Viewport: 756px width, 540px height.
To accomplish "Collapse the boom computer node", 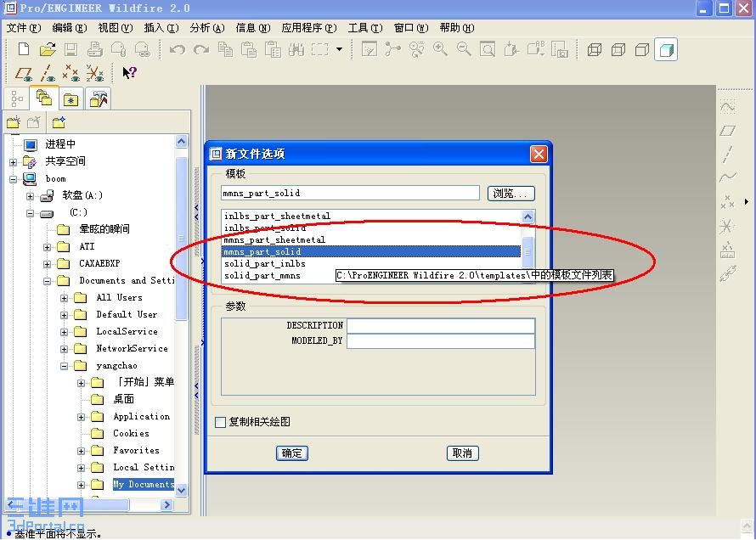I will [13, 179].
